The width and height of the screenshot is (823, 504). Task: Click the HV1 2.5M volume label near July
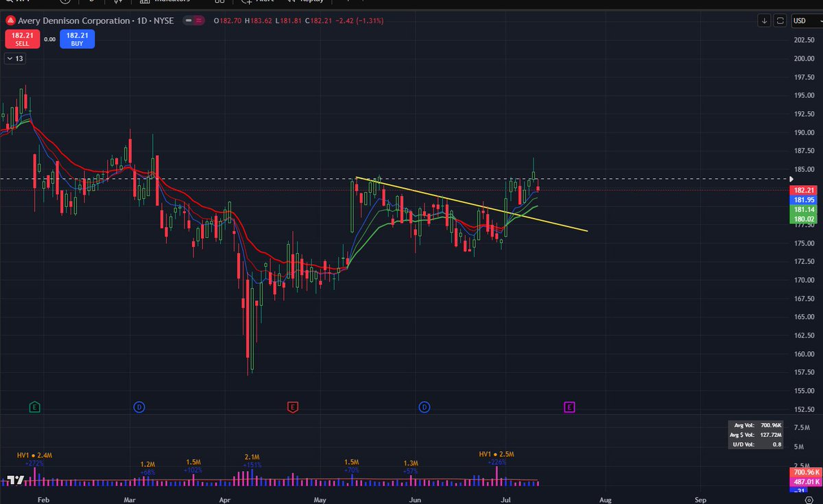coord(497,455)
